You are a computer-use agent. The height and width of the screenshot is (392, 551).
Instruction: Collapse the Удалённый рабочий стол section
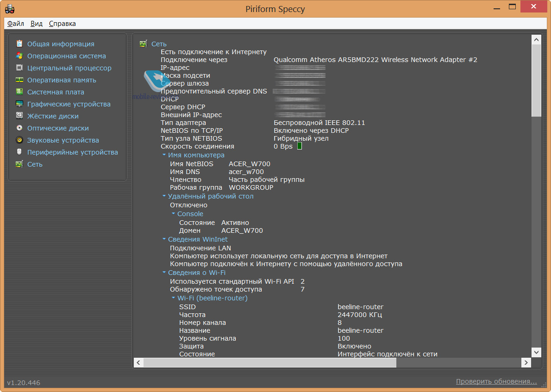coord(164,196)
